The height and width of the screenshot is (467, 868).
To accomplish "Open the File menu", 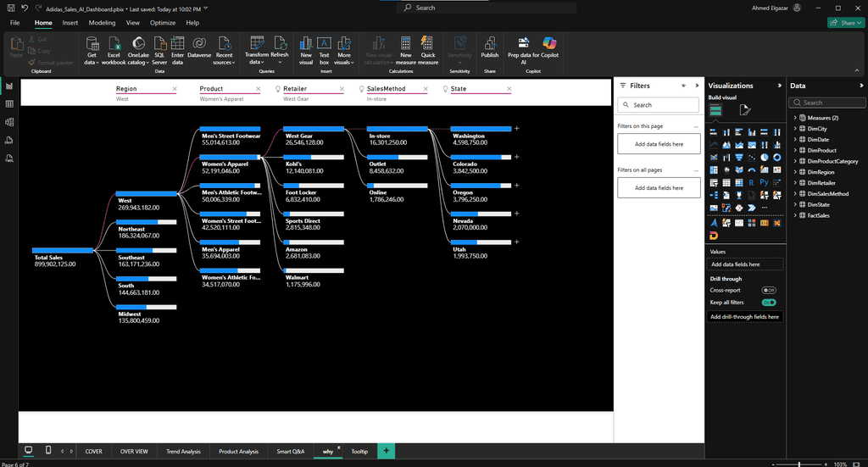I will pos(15,23).
